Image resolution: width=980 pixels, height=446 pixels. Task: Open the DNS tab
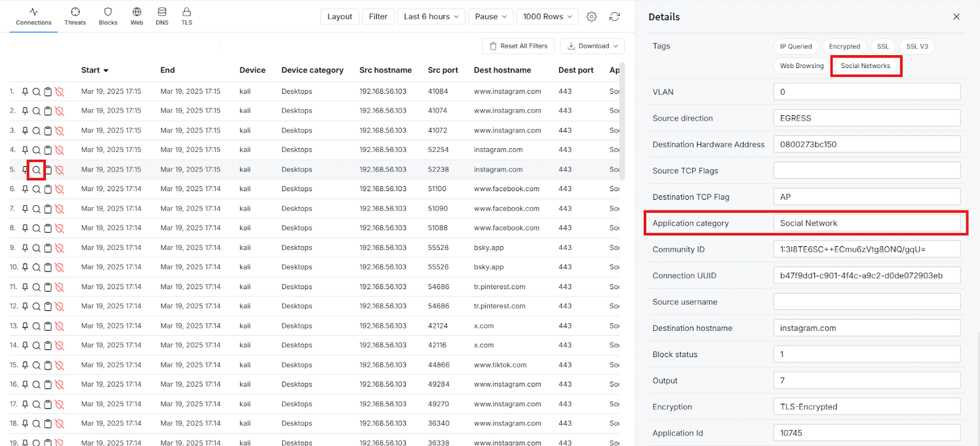[162, 17]
